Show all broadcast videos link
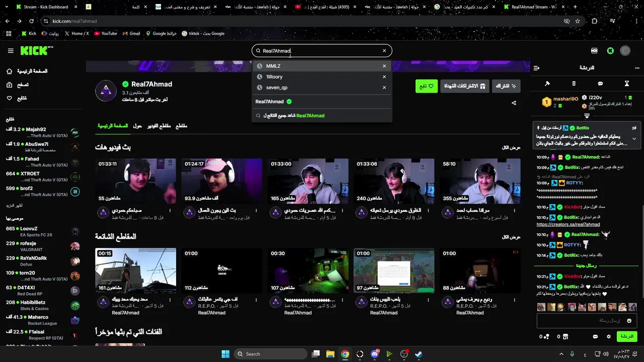 pyautogui.click(x=511, y=147)
